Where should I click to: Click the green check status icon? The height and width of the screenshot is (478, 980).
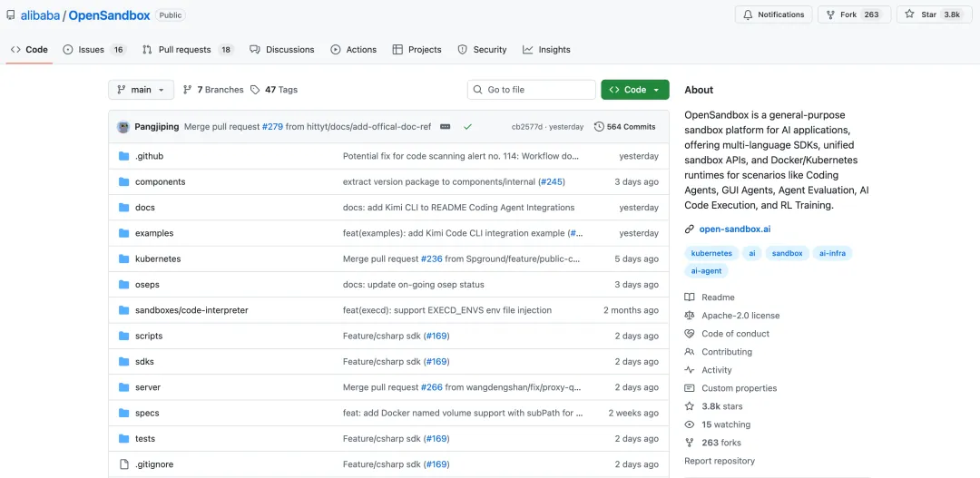467,127
